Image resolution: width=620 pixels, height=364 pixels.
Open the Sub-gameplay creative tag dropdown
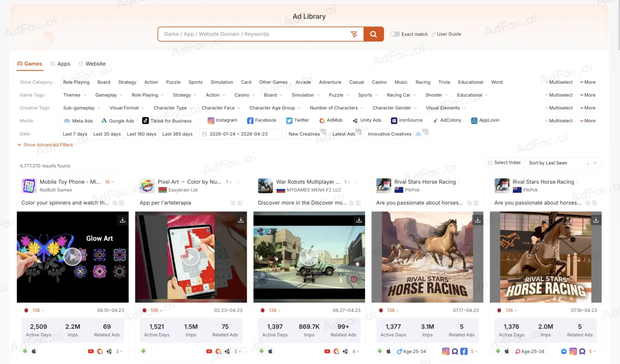(x=82, y=108)
